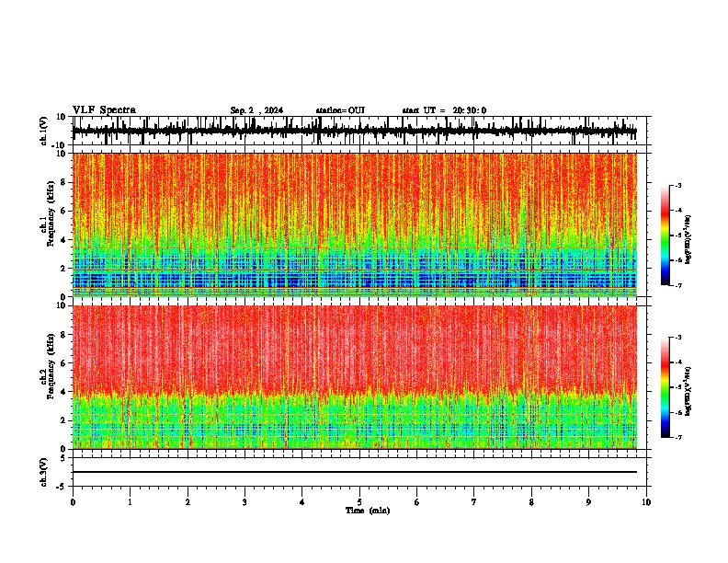728x563 pixels.
Task: Click time axis tick label "0"
Action: (x=73, y=502)
